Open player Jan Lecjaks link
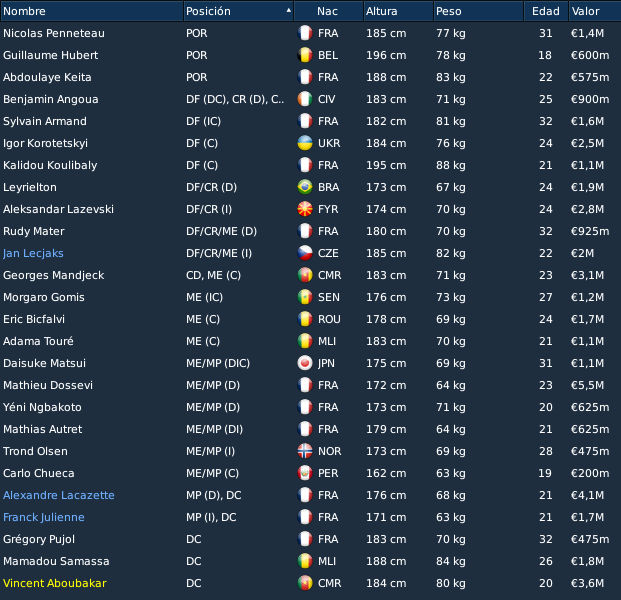Image resolution: width=621 pixels, height=600 pixels. (33, 253)
